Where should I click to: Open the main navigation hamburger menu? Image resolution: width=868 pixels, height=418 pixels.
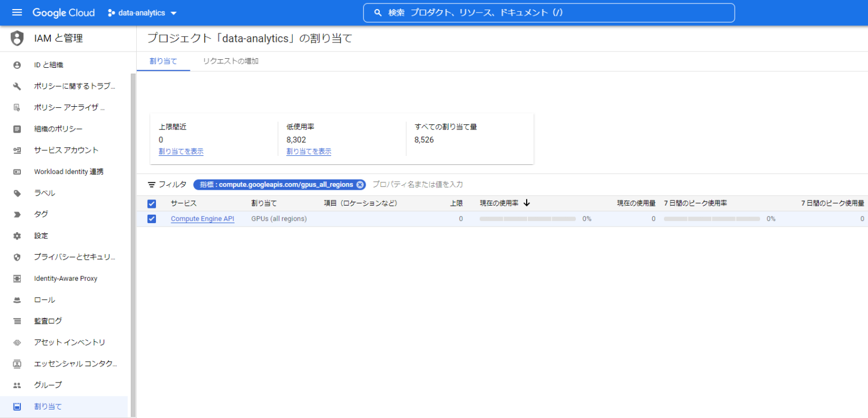coord(16,12)
